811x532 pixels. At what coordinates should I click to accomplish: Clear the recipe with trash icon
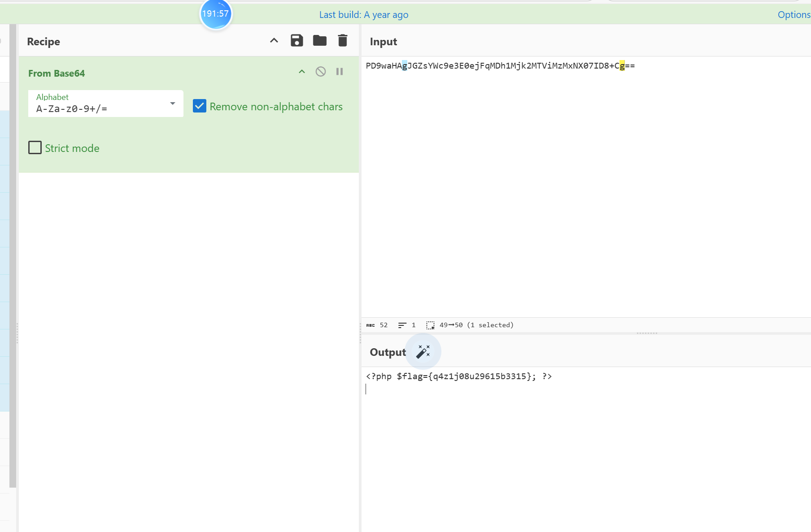pyautogui.click(x=342, y=41)
